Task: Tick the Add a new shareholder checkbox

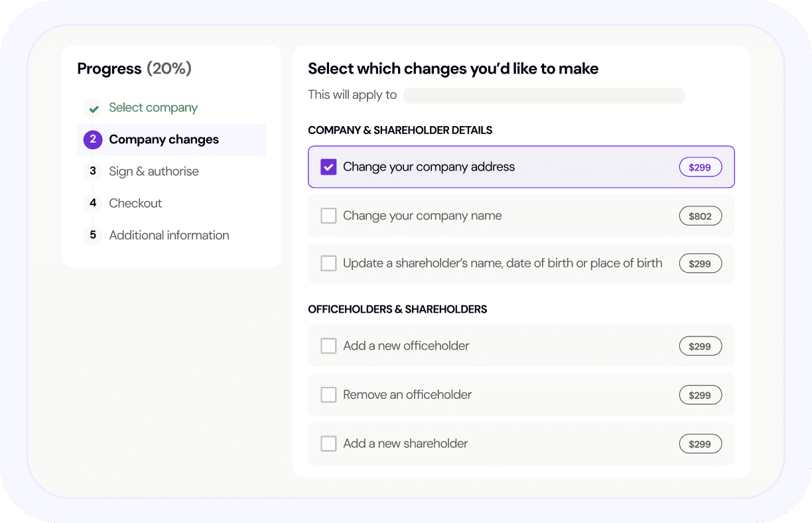Action: click(x=328, y=444)
